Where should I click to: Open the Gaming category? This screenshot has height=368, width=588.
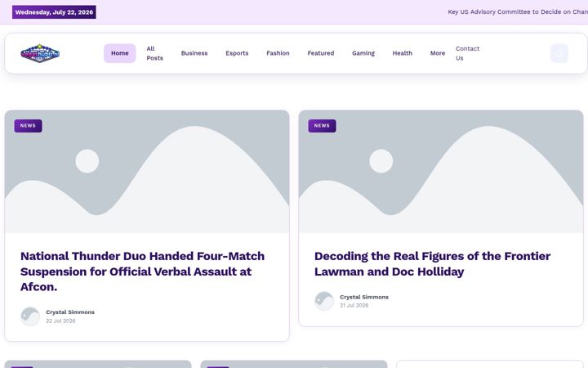click(363, 53)
